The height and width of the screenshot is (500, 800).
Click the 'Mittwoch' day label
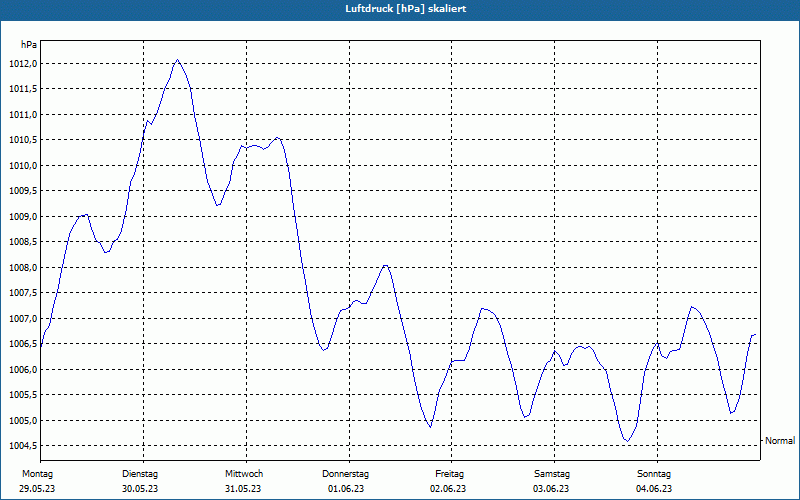[x=244, y=474]
